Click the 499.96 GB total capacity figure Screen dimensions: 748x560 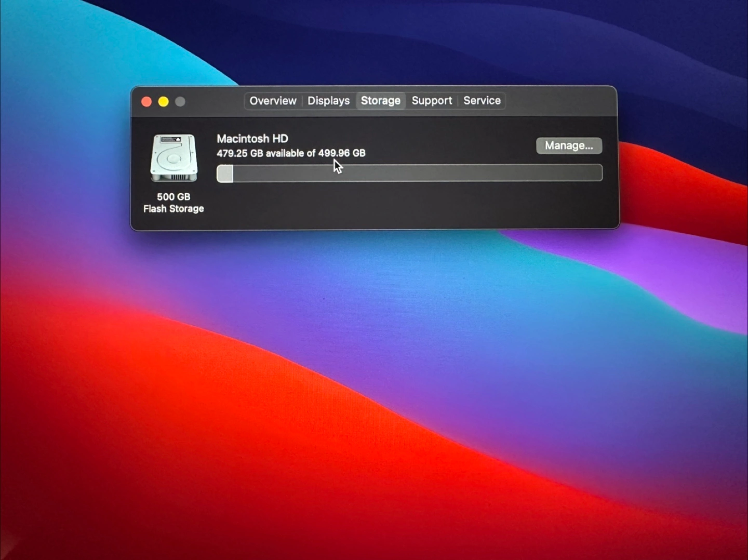pos(342,153)
